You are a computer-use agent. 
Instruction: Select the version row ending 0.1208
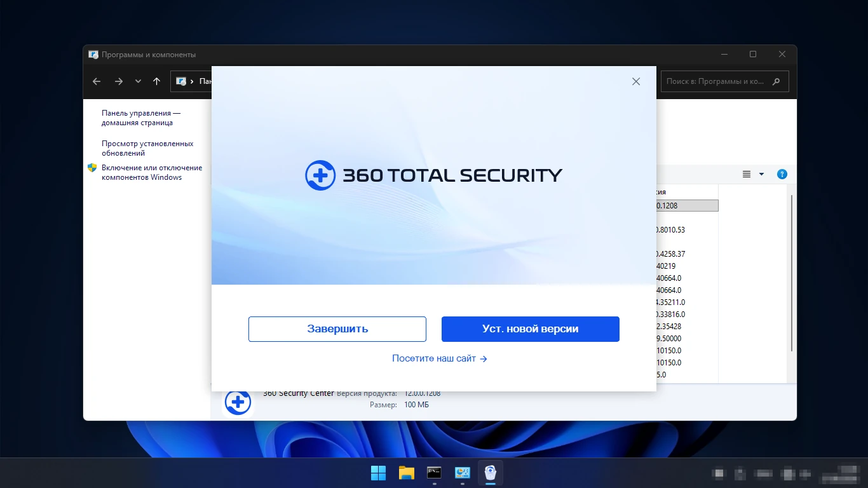(687, 205)
